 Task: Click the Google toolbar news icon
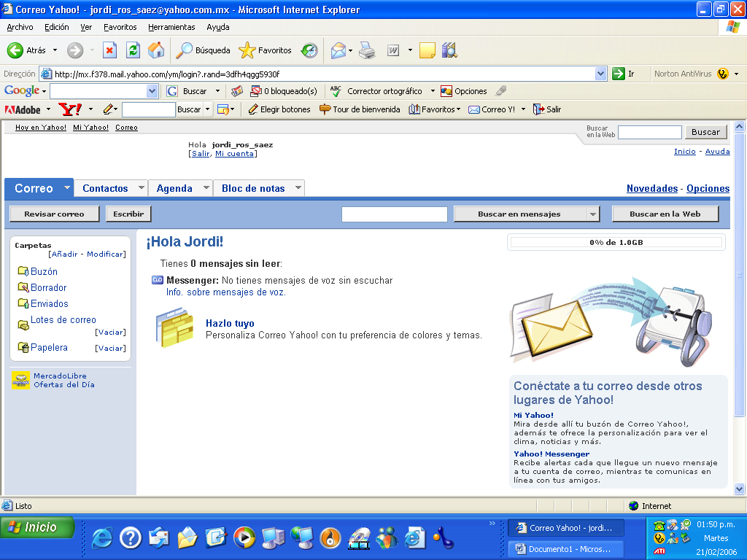tap(237, 91)
